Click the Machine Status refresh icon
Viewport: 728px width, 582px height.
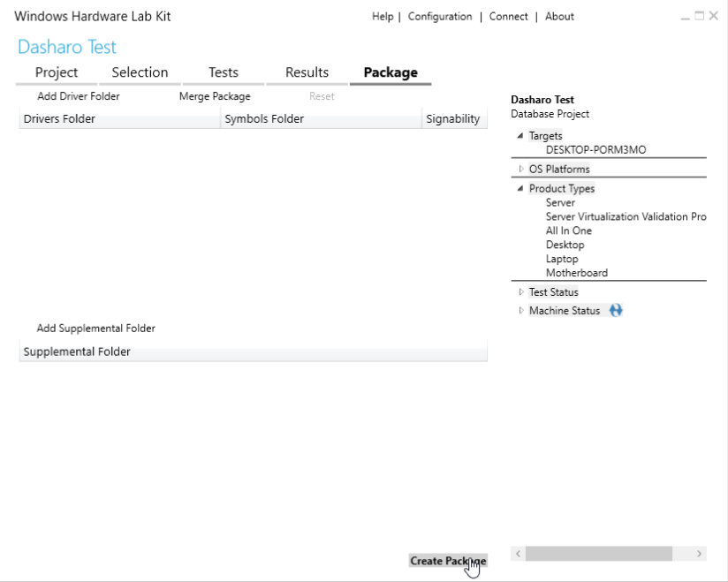click(x=616, y=311)
